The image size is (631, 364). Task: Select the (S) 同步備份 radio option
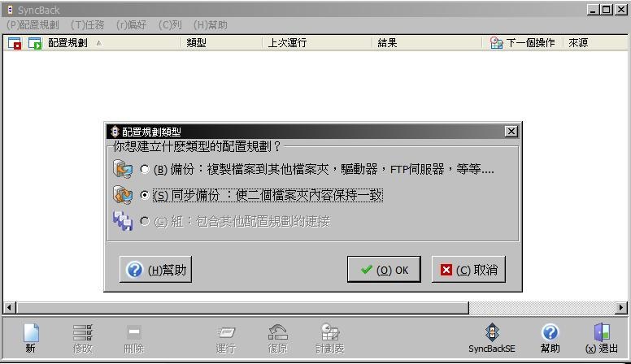pyautogui.click(x=145, y=195)
